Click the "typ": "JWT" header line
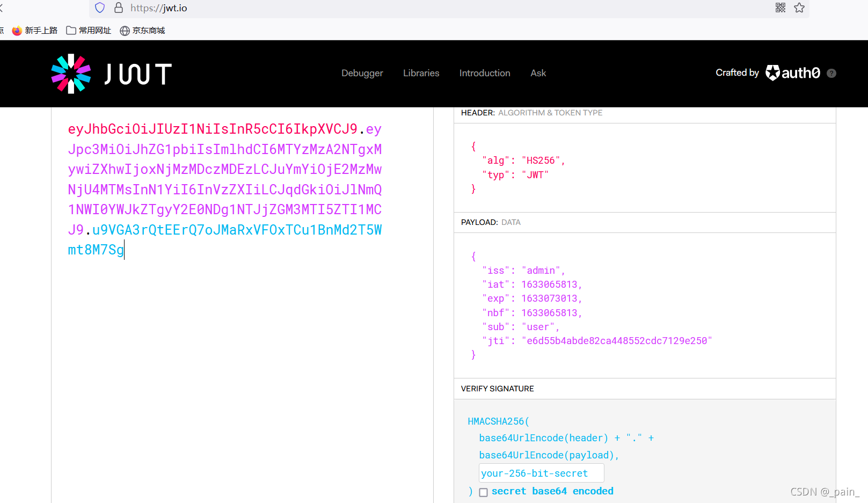The height and width of the screenshot is (503, 868). click(x=515, y=175)
